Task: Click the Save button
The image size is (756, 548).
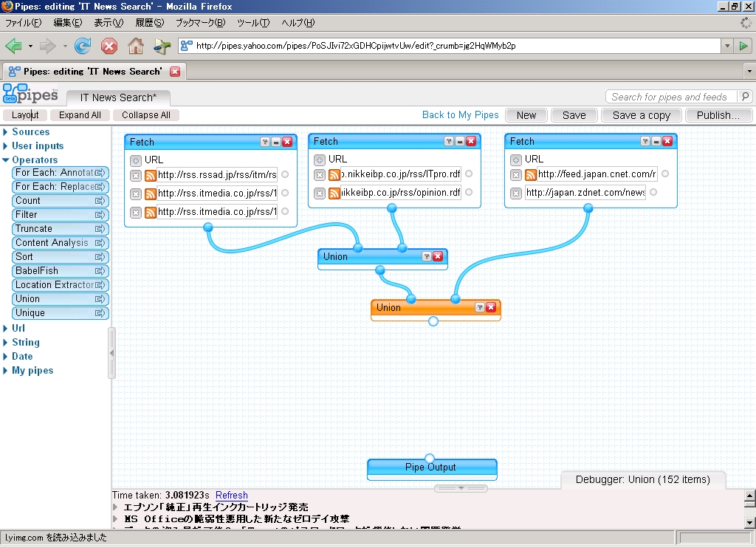Action: tap(574, 115)
